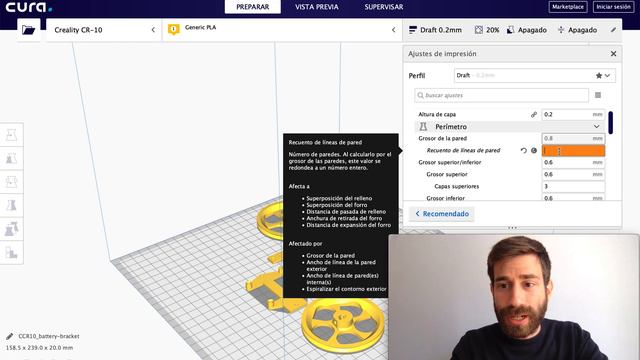Switch to the SUPERVISAR tab
This screenshot has width=640, height=360.
pos(384,7)
